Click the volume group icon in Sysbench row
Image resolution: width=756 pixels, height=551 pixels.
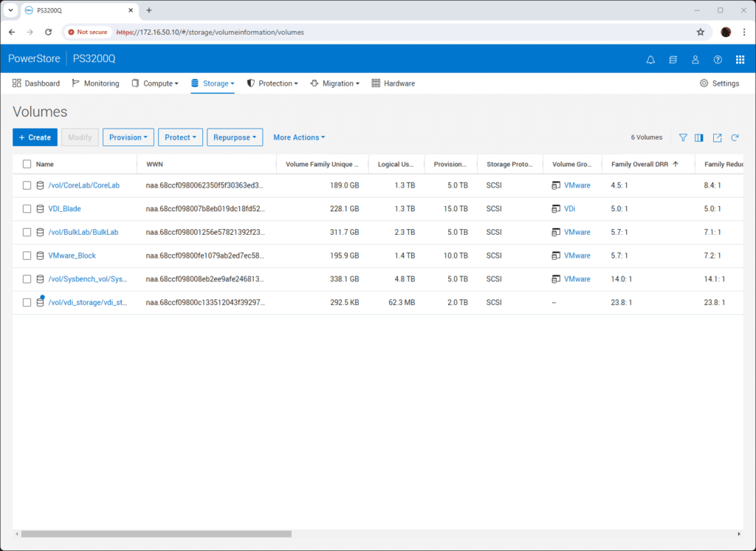click(x=556, y=279)
